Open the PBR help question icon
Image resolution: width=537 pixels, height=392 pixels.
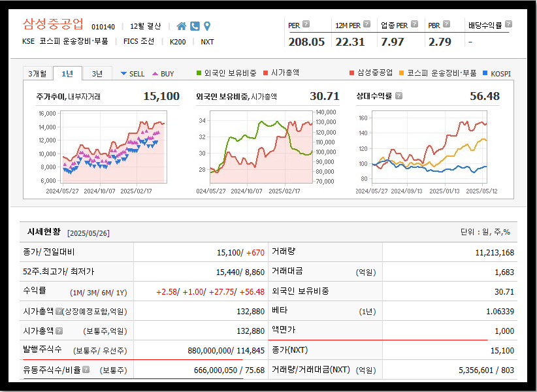click(x=446, y=24)
